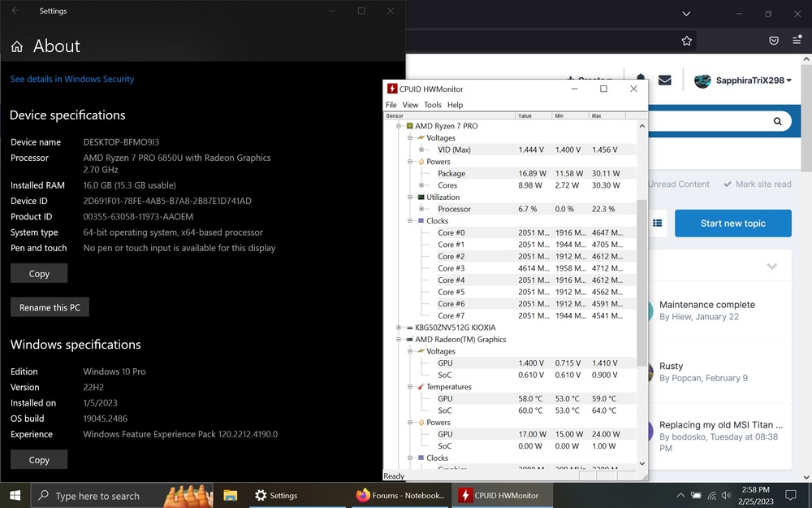Click the forum search magnifier icon
The image size is (812, 508).
[777, 121]
